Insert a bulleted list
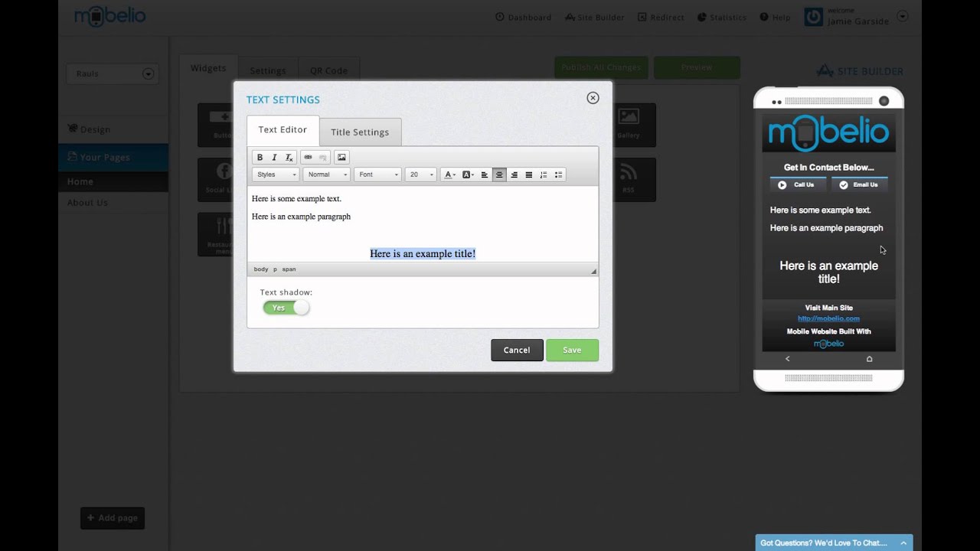The width and height of the screenshot is (980, 551). pyautogui.click(x=558, y=174)
